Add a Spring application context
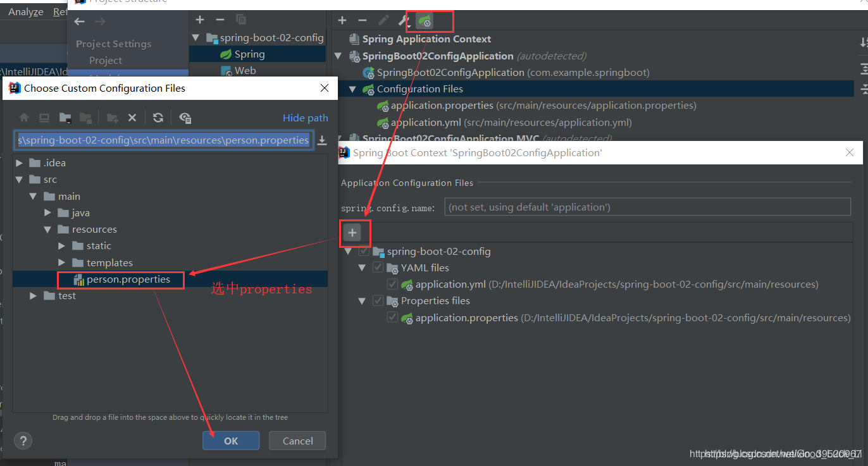Screen dimensions: 868x466 pyautogui.click(x=342, y=21)
